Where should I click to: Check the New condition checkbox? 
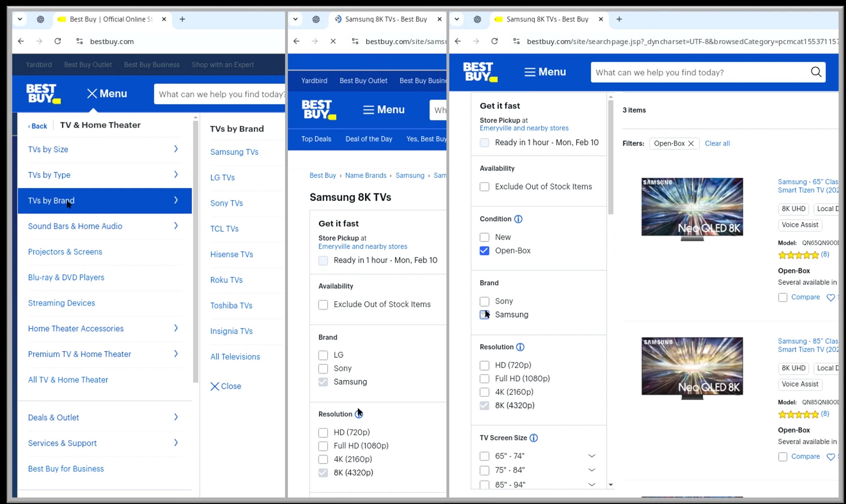pos(484,237)
